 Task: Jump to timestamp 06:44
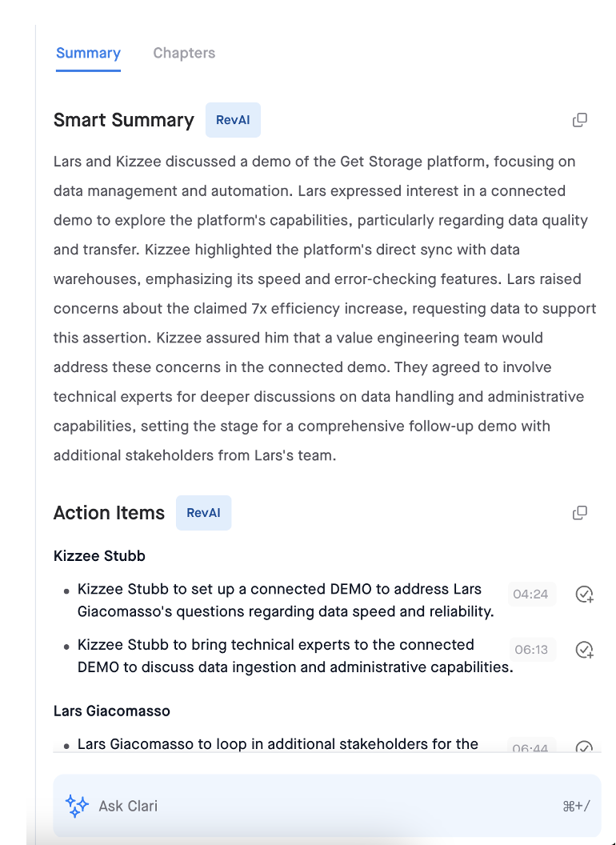click(531, 747)
